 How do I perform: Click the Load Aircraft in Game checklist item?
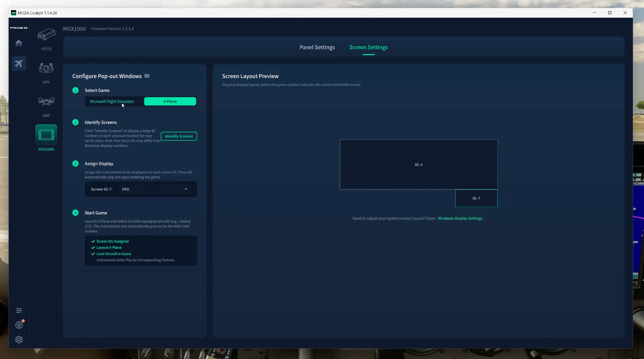[111, 254]
